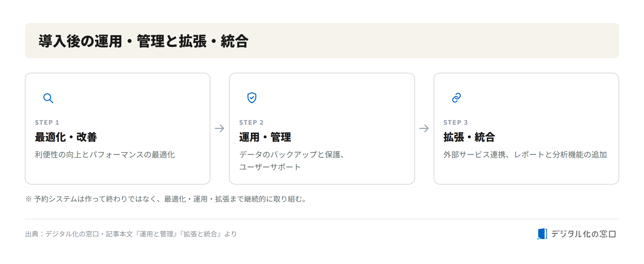
Task: Click the STEP 2 label
Action: tap(251, 122)
